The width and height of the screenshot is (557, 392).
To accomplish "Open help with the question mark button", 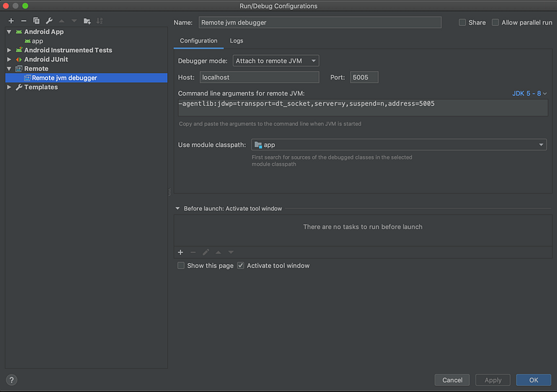I will (x=11, y=380).
